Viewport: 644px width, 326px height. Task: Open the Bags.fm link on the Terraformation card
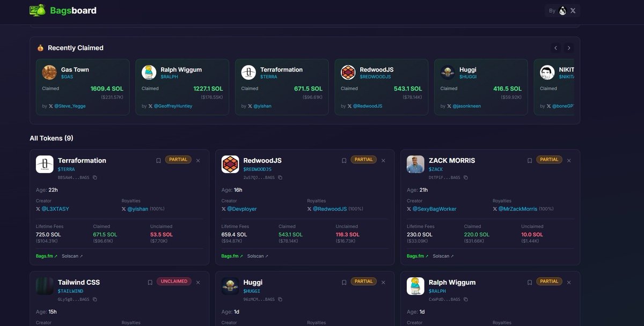click(x=47, y=256)
